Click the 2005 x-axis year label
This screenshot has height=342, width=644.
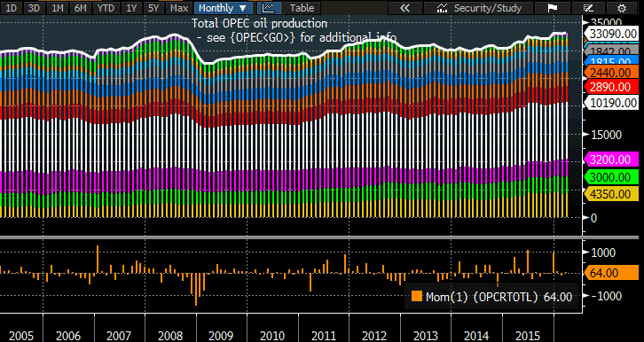click(21, 336)
